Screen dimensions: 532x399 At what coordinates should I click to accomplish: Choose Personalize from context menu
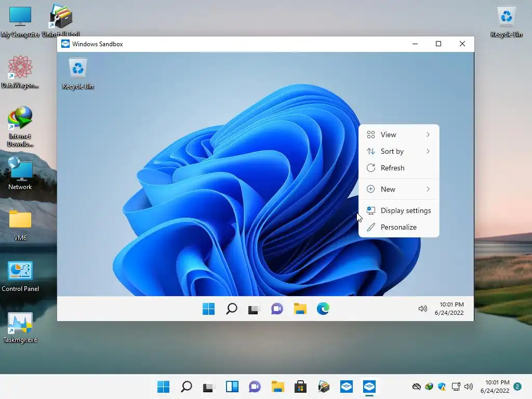tap(398, 227)
